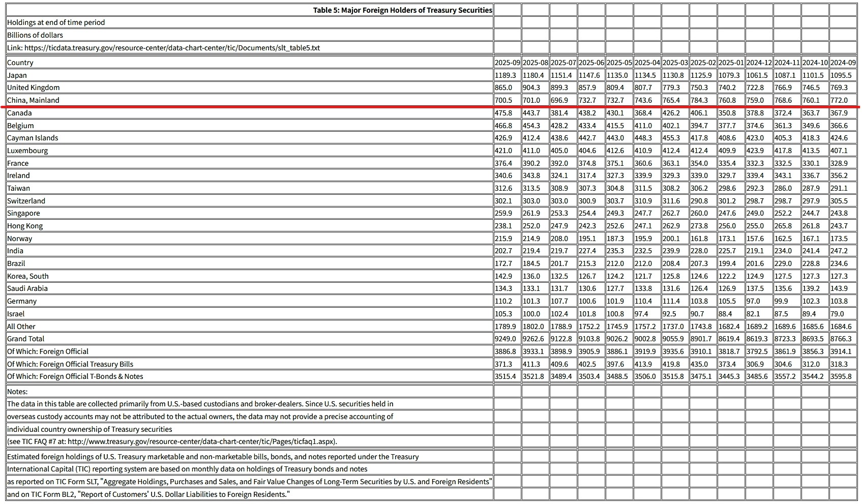Screen dimensions: 862x504
Task: Select the 2025-03 column header
Action: point(675,63)
